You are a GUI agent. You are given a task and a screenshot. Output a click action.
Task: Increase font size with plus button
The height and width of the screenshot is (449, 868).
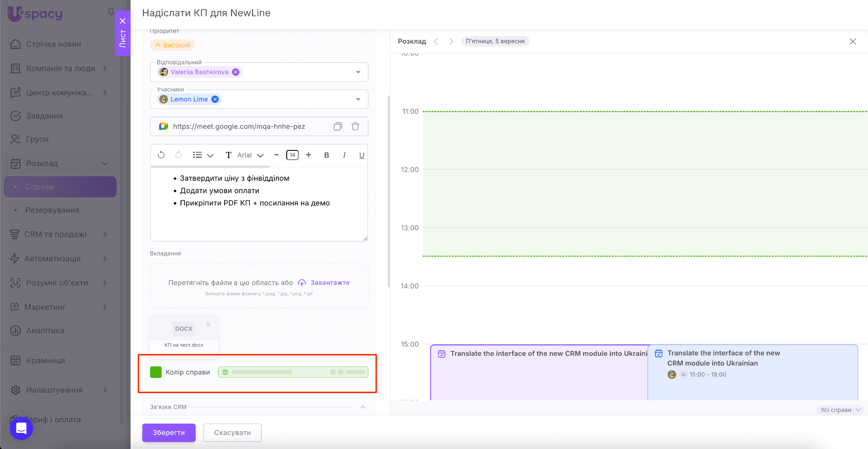tap(309, 155)
